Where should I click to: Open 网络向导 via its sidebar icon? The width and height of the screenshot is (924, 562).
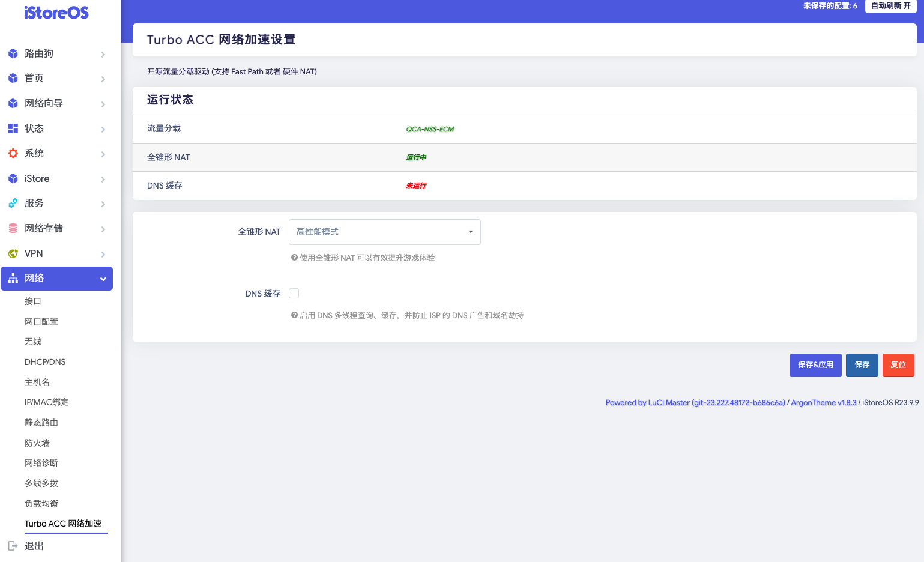coord(13,103)
